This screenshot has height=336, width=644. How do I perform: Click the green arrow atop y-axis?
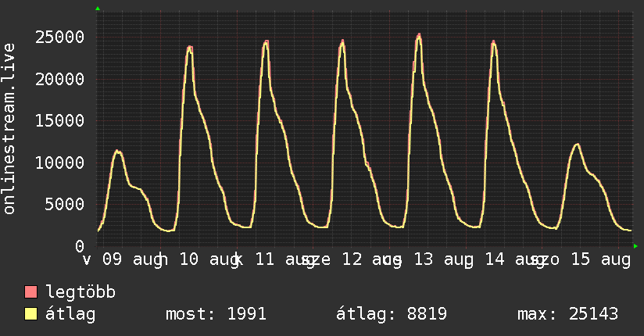pos(98,9)
